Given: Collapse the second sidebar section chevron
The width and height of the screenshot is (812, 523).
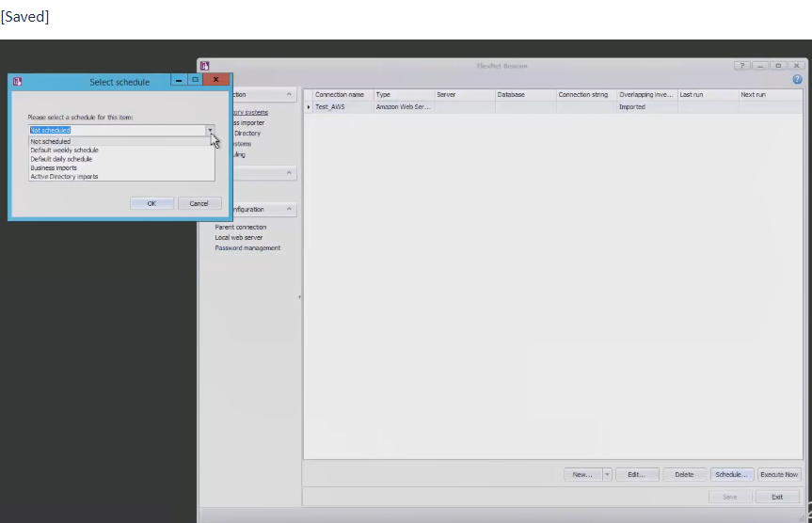Looking at the screenshot, I should [289, 172].
